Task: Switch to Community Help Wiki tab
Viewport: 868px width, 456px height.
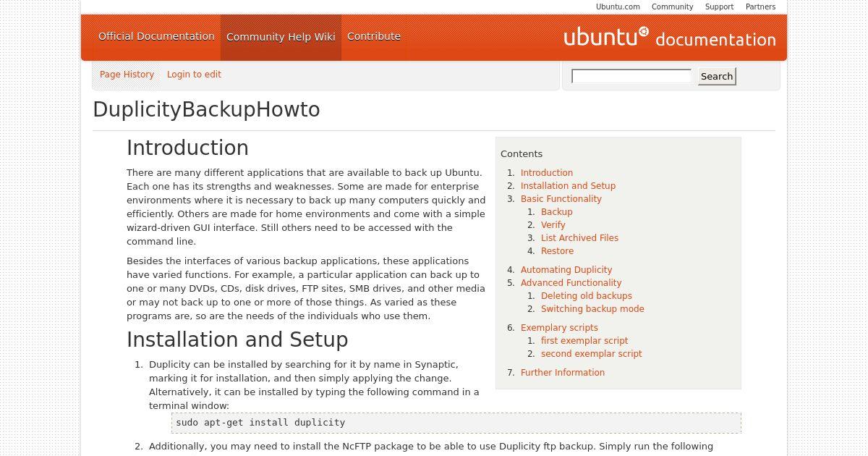Action: [x=281, y=37]
